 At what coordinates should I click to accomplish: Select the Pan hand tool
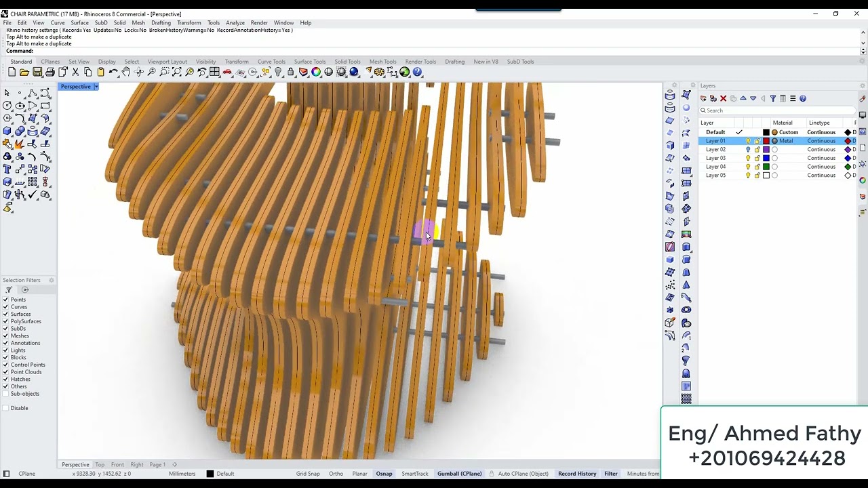(126, 72)
